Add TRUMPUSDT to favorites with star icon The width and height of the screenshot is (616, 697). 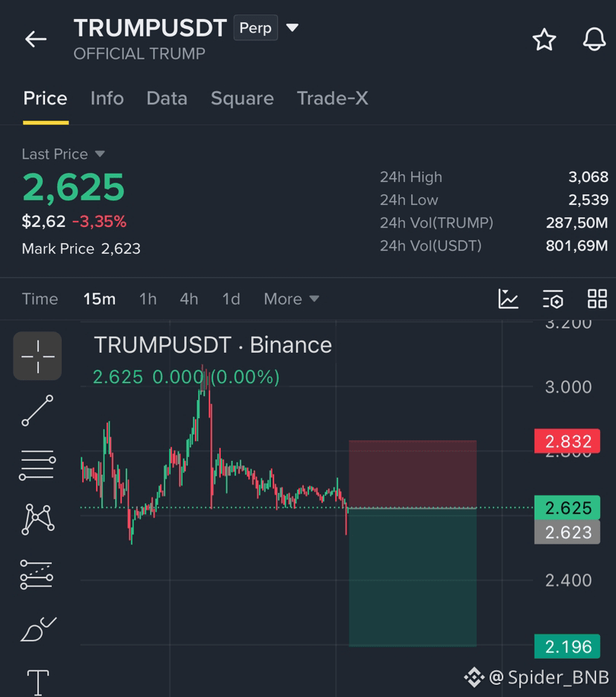[x=544, y=40]
